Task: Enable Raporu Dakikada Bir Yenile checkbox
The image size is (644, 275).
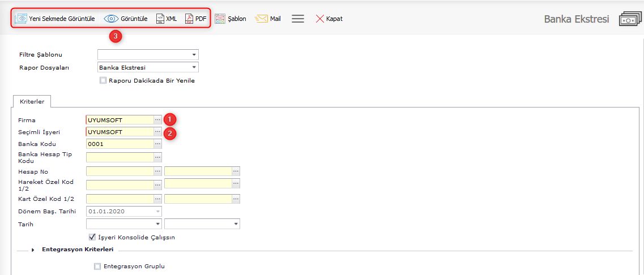Action: [x=103, y=80]
